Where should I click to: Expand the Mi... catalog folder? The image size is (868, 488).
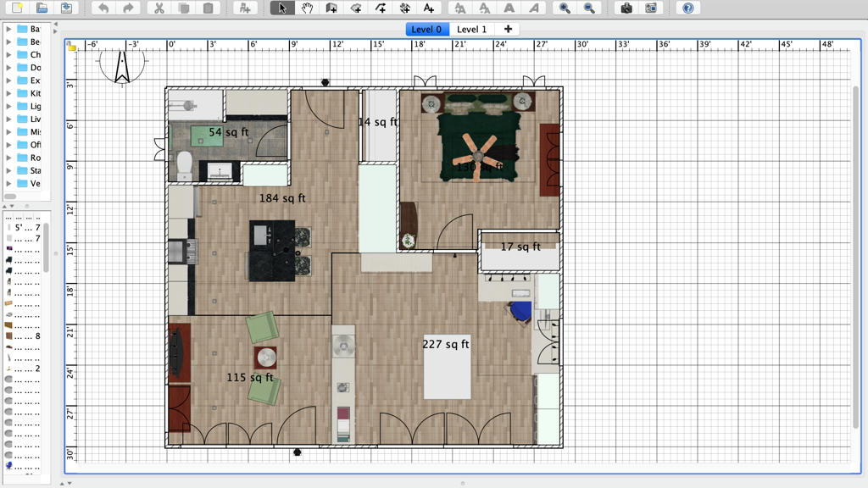point(8,131)
